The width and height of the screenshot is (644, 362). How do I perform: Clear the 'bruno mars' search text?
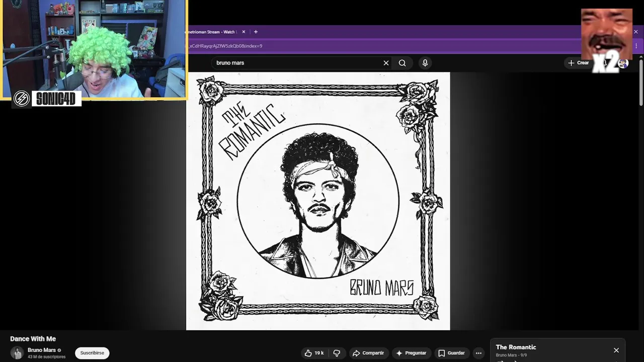386,63
